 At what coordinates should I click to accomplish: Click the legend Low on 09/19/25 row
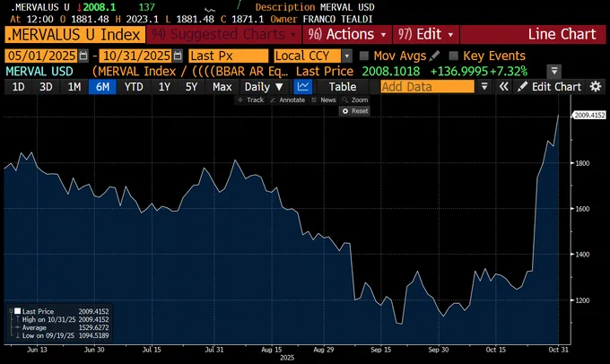(62, 335)
